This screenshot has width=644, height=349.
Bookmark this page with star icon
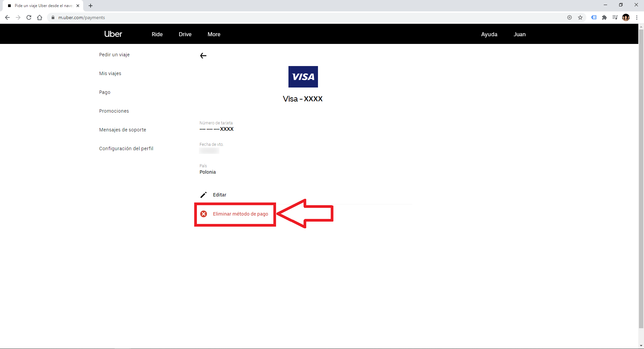click(580, 17)
